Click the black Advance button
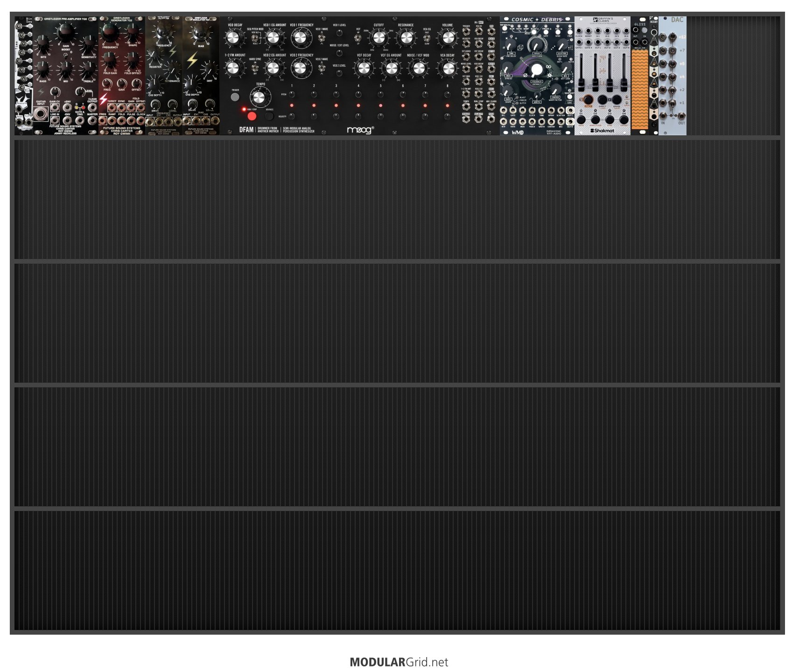799x672 pixels. point(269,116)
